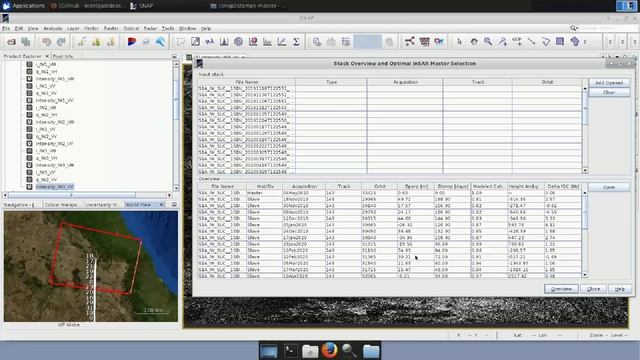
Task: Click the Help button in the dialog
Action: [x=620, y=289]
